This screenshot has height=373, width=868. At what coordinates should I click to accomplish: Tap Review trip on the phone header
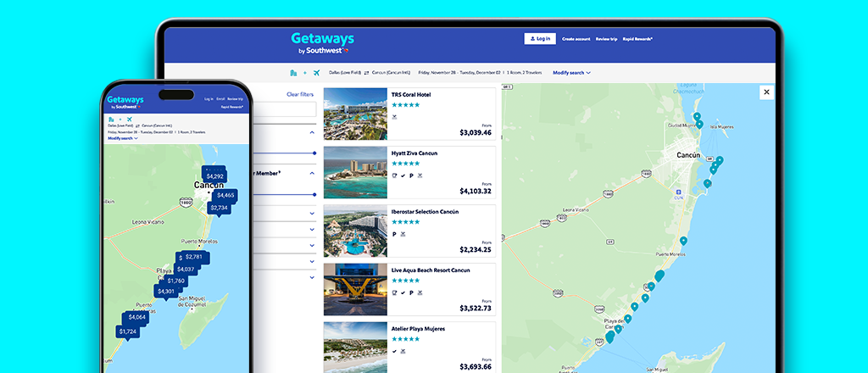point(236,99)
